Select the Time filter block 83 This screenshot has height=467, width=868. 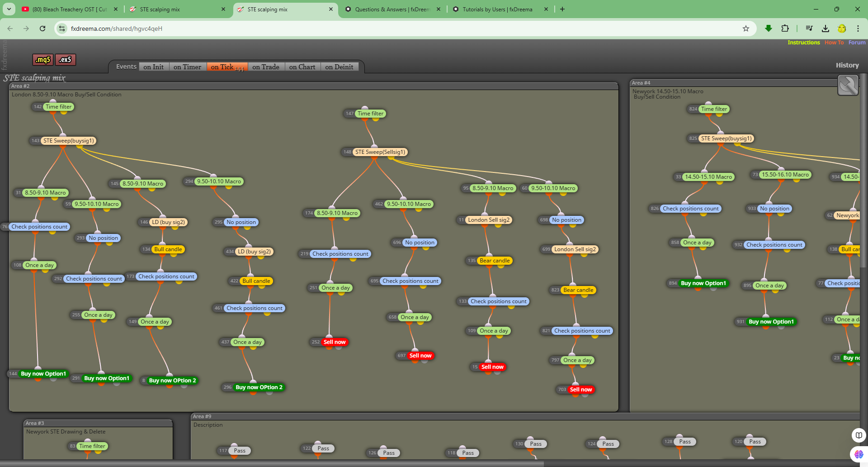92,446
